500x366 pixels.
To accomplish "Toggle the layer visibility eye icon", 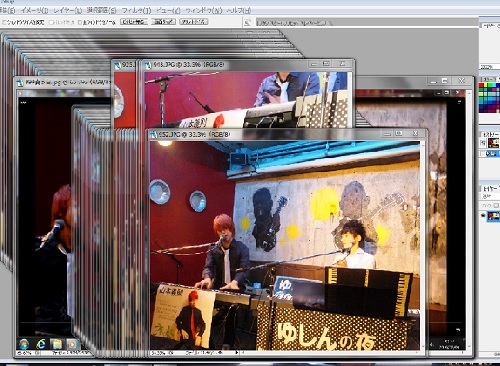I will click(x=483, y=216).
